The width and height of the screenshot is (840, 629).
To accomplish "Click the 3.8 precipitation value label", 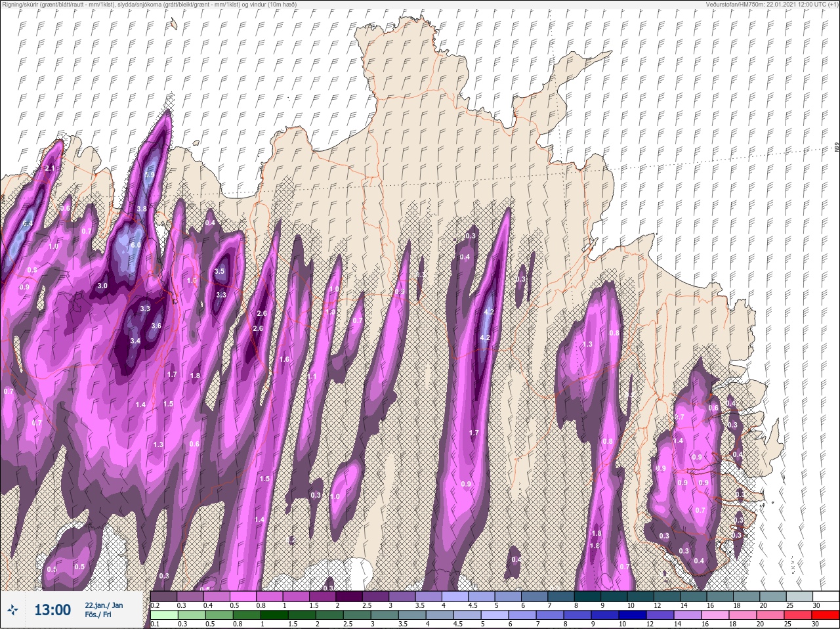I will click(x=142, y=209).
